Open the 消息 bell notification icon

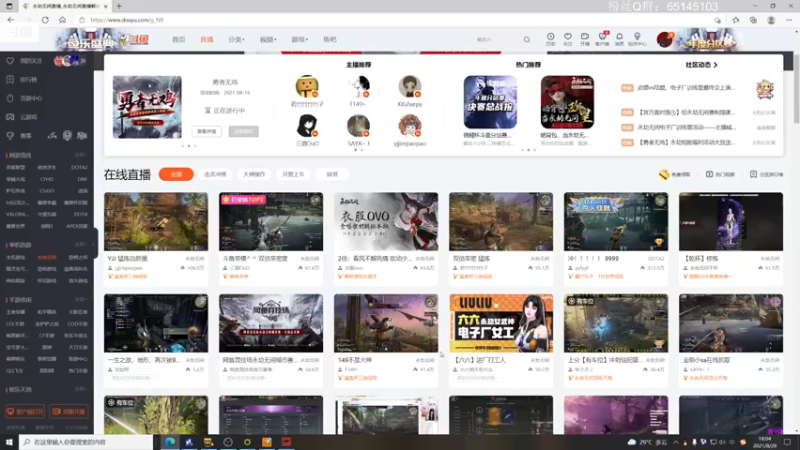[619, 39]
